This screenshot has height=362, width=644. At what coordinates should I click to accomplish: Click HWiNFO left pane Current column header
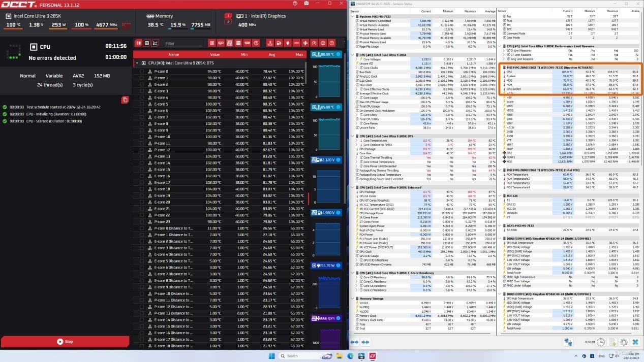pos(426,11)
